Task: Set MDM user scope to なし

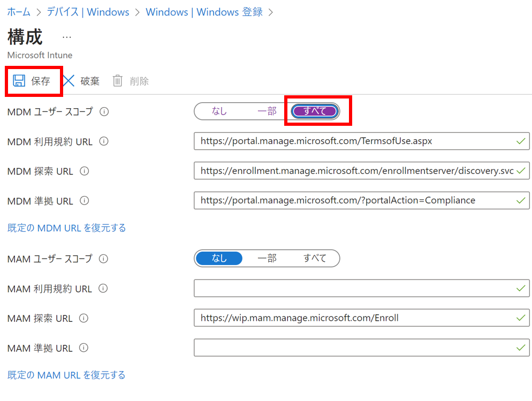Action: tap(219, 111)
